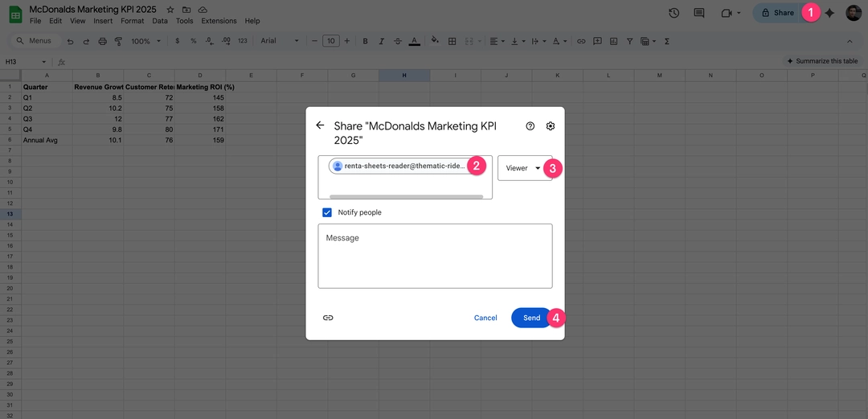Open the Viewer role dropdown
The width and height of the screenshot is (868, 419).
click(524, 168)
